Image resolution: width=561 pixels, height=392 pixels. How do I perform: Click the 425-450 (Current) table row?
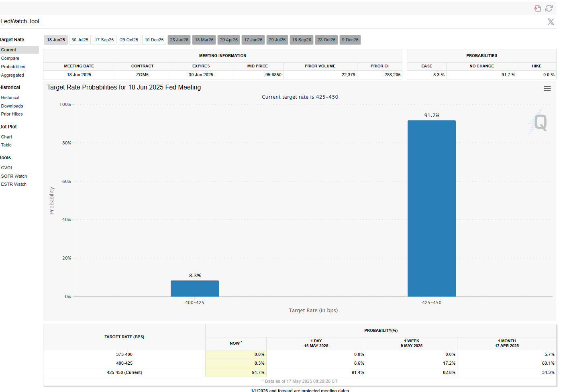[300, 372]
